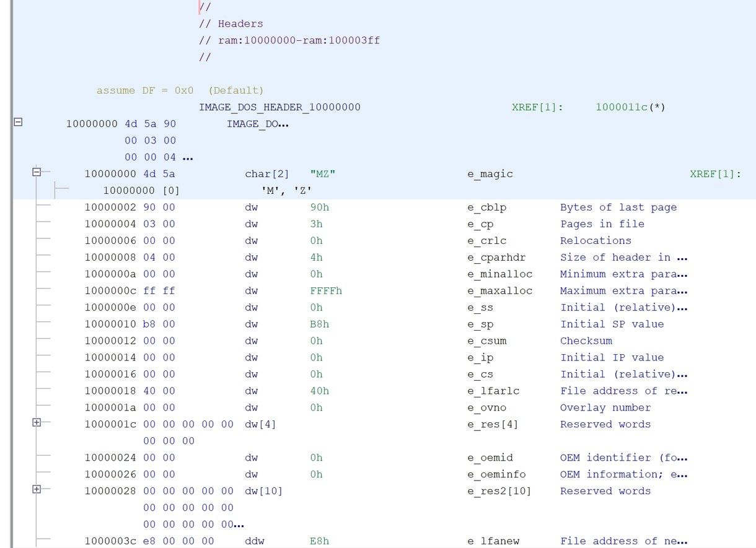The width and height of the screenshot is (756, 548).
Task: Click the 4h value of e_cparhdr
Action: 316,258
